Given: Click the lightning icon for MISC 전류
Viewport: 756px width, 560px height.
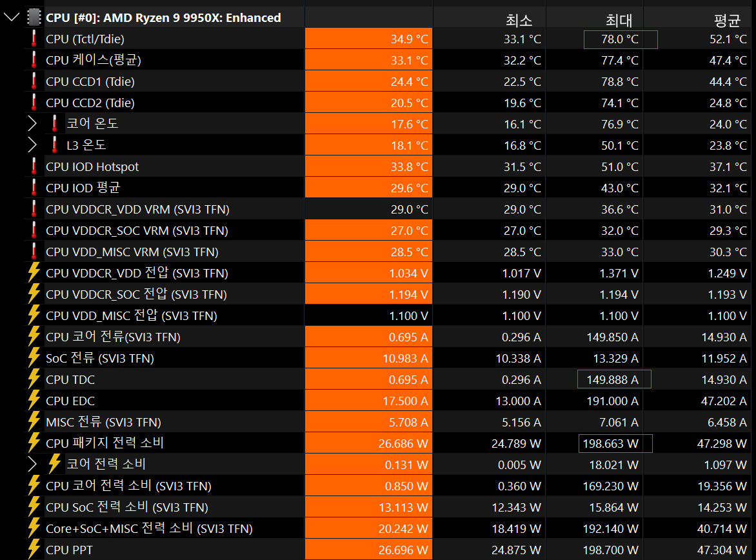Looking at the screenshot, I should click(x=34, y=421).
